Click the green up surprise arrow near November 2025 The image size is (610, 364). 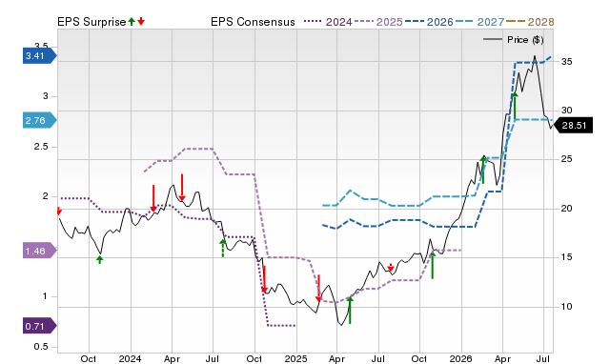coord(432,265)
